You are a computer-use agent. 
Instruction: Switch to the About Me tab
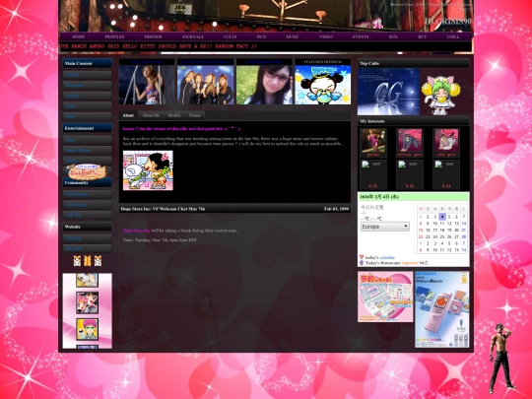151,115
